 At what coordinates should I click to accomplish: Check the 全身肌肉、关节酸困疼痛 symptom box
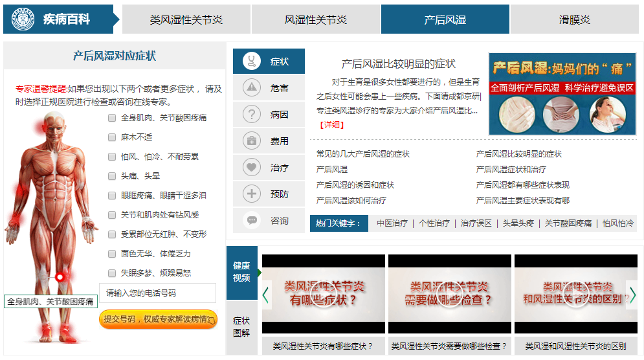112,118
